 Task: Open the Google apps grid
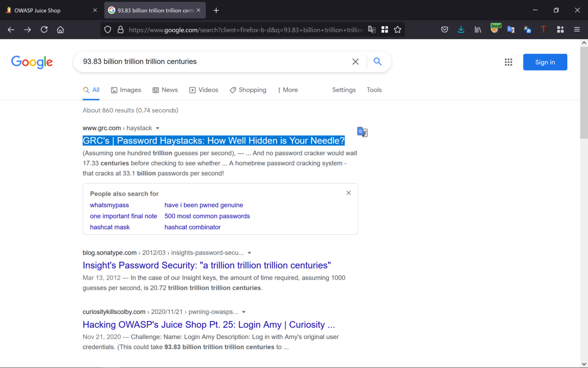coord(509,62)
